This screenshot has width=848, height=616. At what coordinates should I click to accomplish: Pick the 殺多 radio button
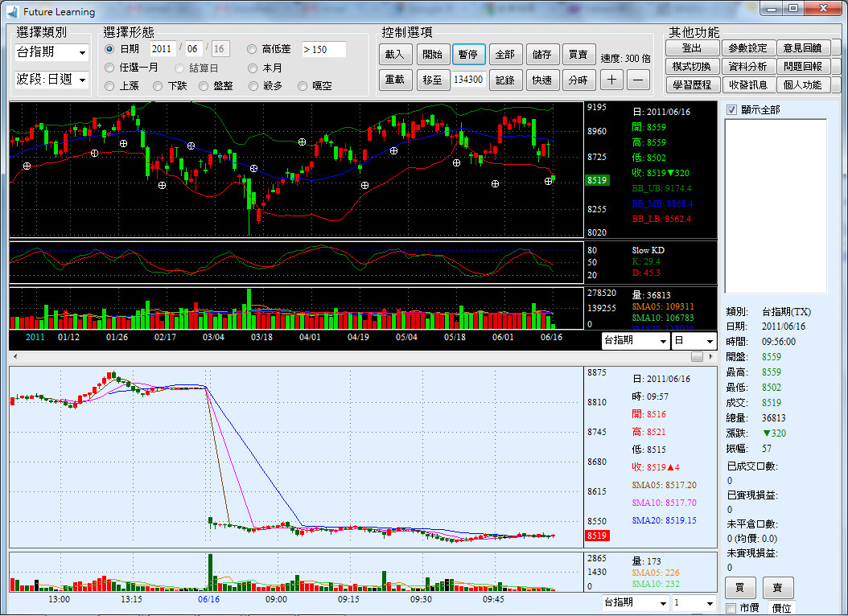click(x=253, y=86)
